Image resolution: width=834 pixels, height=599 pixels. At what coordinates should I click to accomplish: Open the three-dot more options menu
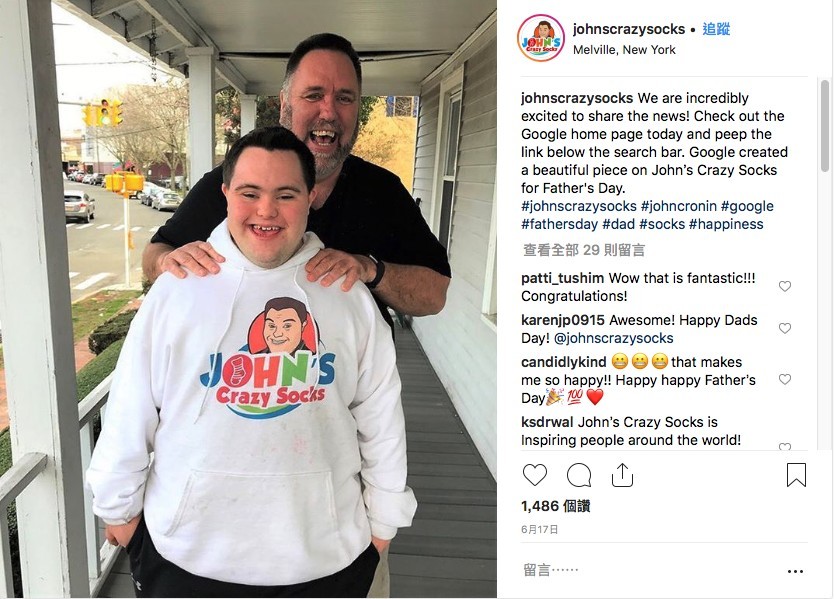click(x=795, y=571)
